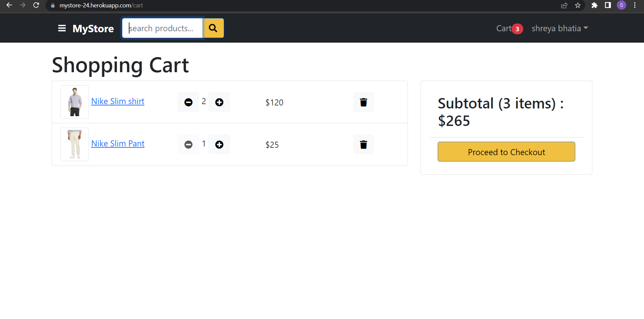Decrease Nike Slim Pant quantity with minus icon

(x=188, y=144)
